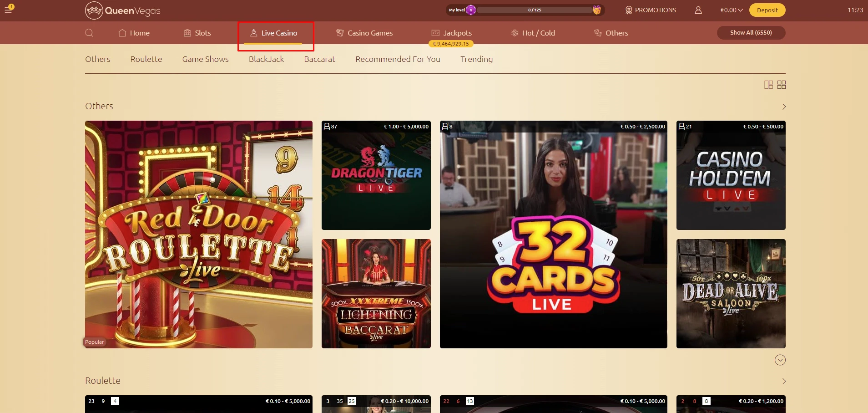Open Dragon Tiger Live game

tap(376, 175)
